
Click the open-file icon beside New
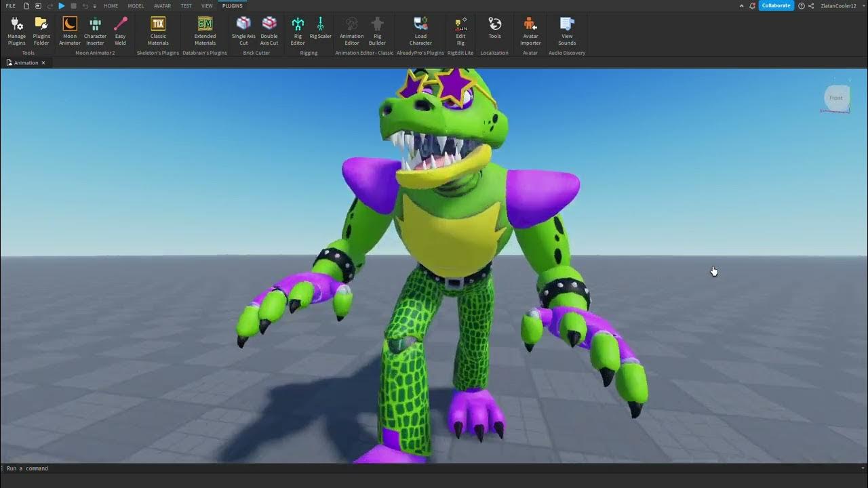[x=38, y=5]
